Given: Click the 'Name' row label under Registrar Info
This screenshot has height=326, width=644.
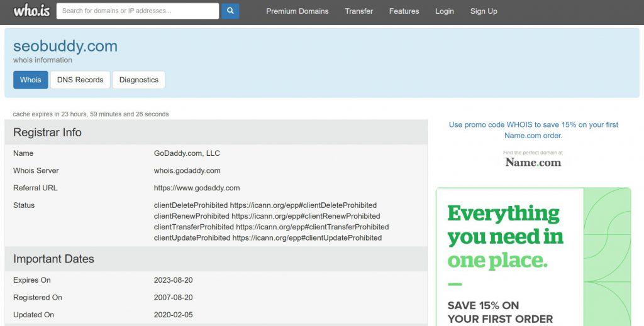Looking at the screenshot, I should [x=23, y=153].
